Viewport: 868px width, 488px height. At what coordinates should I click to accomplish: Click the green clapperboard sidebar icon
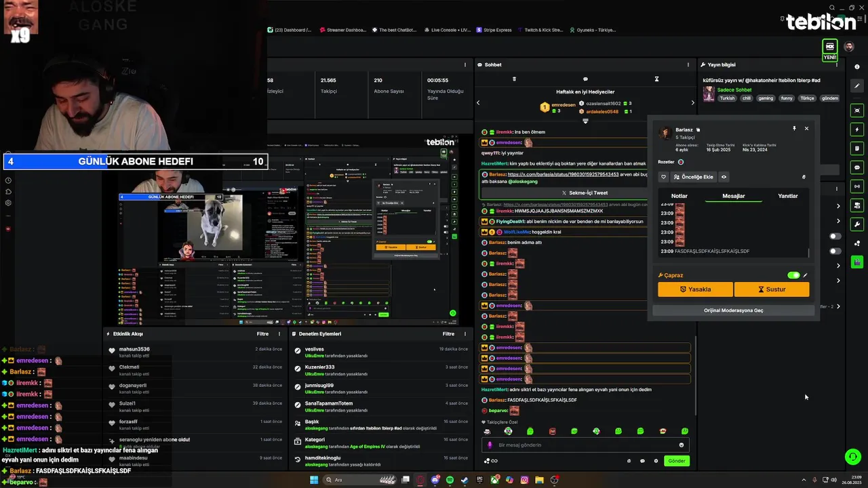click(x=857, y=262)
